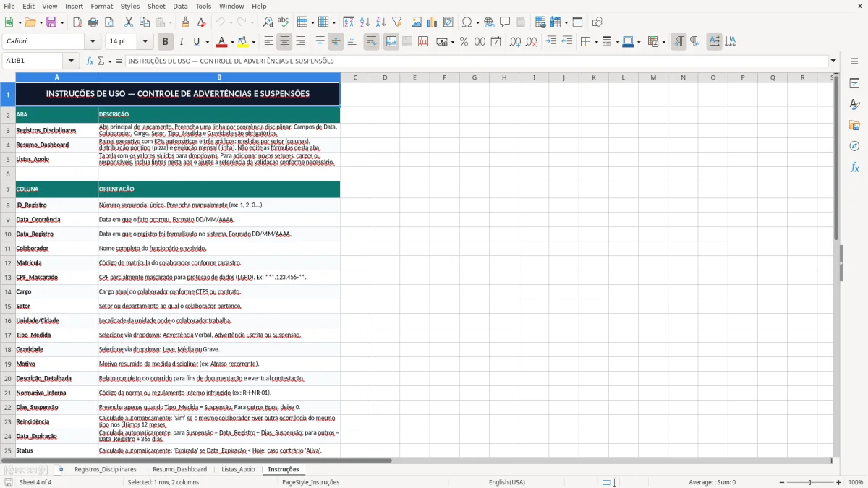
Task: Open the Font Size dropdown arrow
Action: 145,42
